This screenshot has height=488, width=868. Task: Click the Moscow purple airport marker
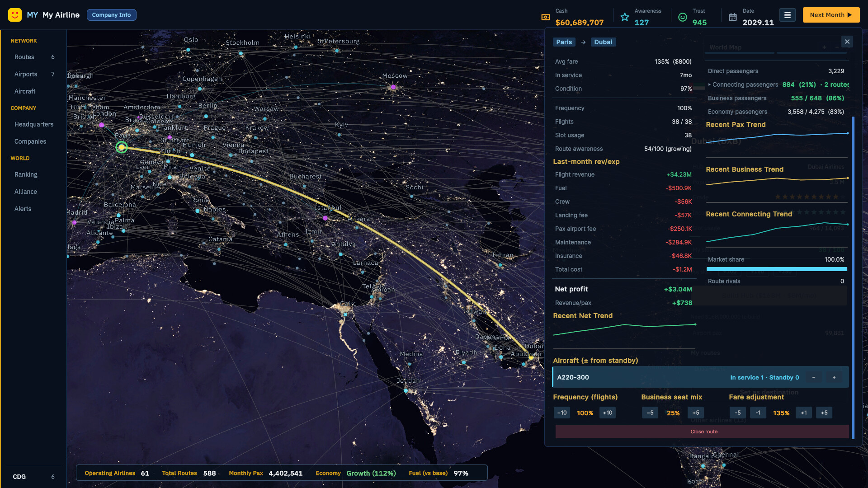pyautogui.click(x=393, y=87)
